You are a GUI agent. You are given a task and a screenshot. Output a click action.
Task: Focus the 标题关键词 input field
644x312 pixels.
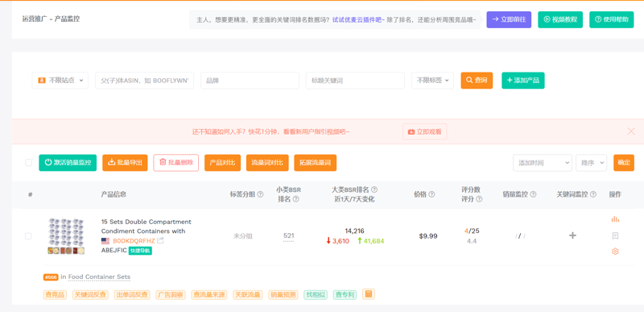[x=355, y=81]
